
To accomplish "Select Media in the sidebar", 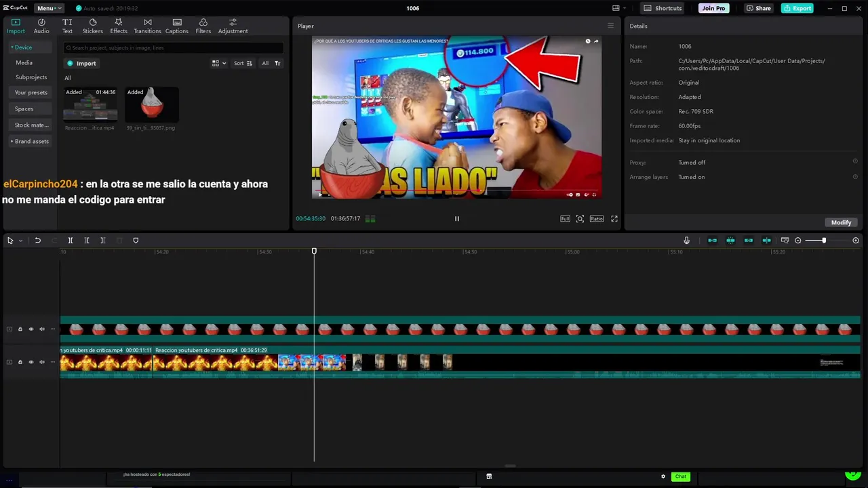I will 24,62.
